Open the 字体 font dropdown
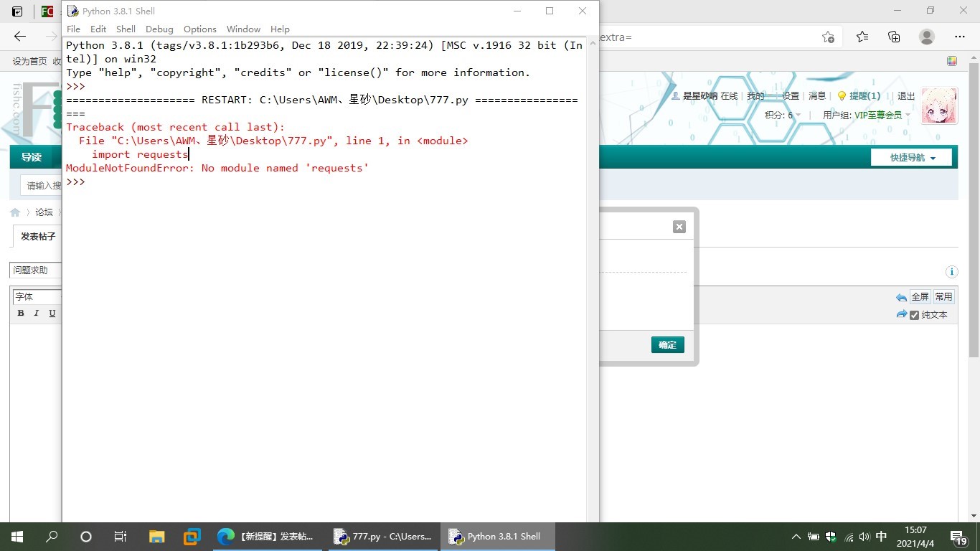Image resolution: width=980 pixels, height=551 pixels. click(x=37, y=296)
